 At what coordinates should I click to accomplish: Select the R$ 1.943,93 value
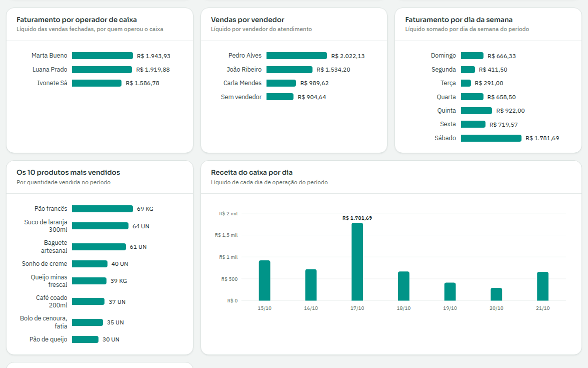click(153, 56)
